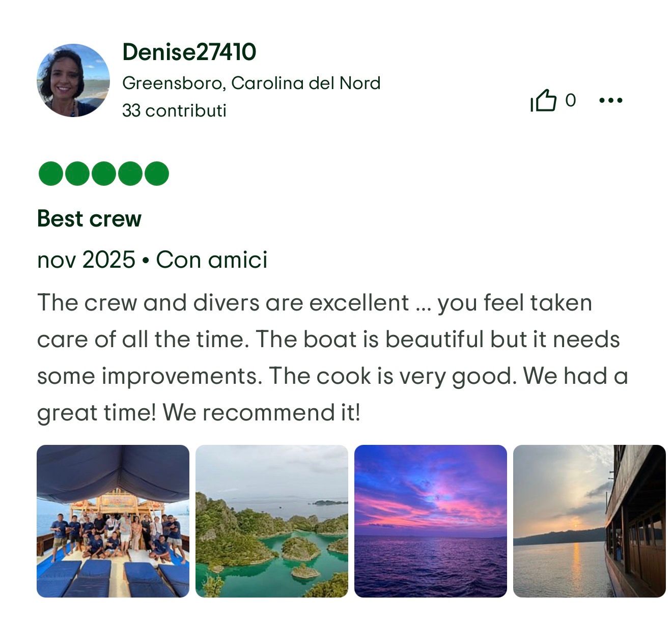The height and width of the screenshot is (622, 672).
Task: Open the crew group photo thumbnail
Action: coord(113,521)
